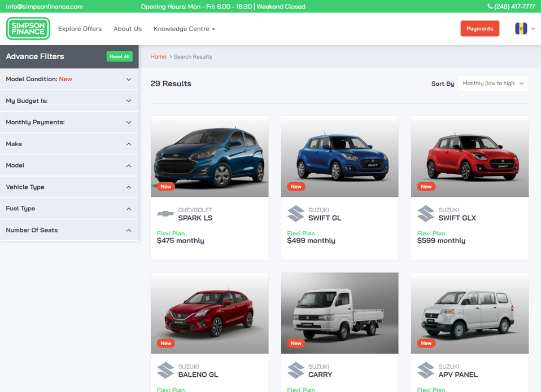Image resolution: width=541 pixels, height=392 pixels.
Task: Click the Suzuki logo on Baleno GL card
Action: click(x=165, y=371)
